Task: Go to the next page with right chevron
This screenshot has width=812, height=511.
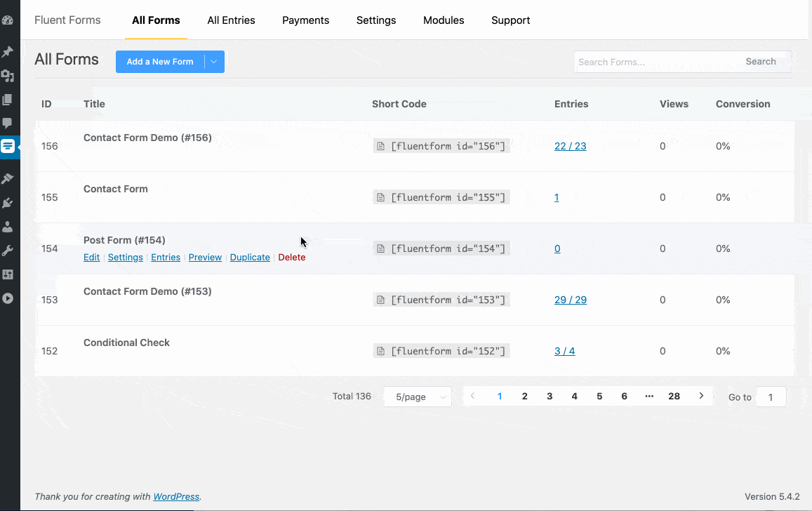Action: tap(700, 396)
